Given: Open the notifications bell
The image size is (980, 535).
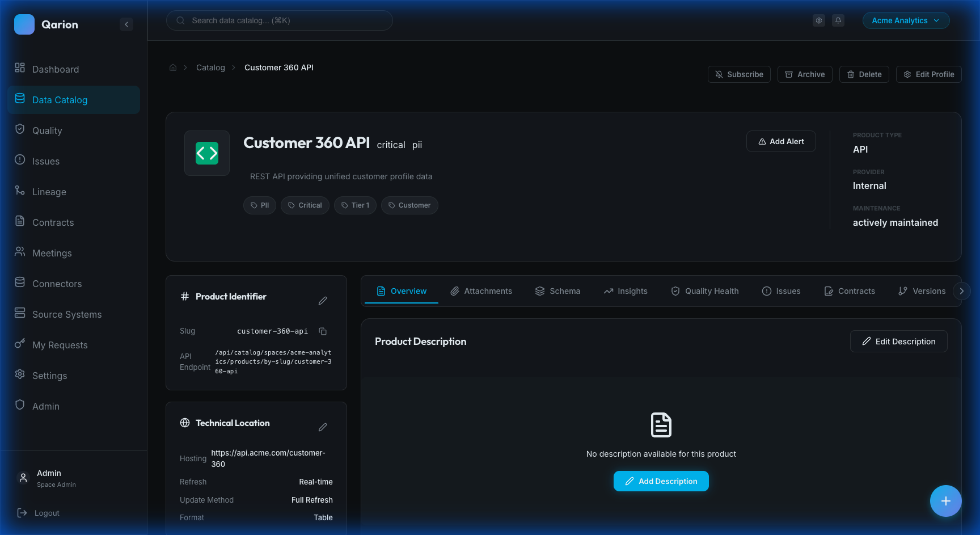Looking at the screenshot, I should [838, 20].
